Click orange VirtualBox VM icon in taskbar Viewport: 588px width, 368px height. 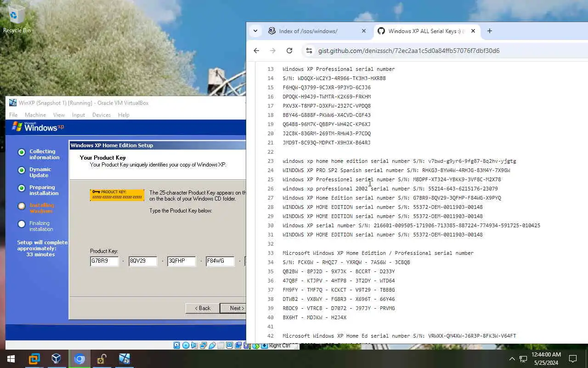coord(34,359)
